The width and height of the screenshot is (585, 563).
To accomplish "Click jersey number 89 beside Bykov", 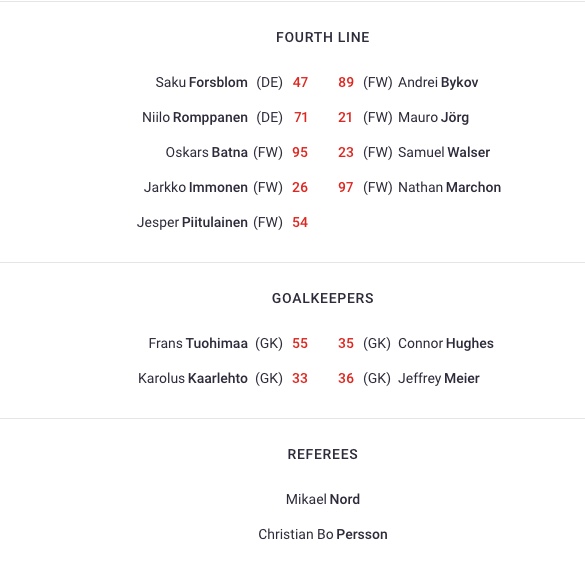I will (x=346, y=82).
